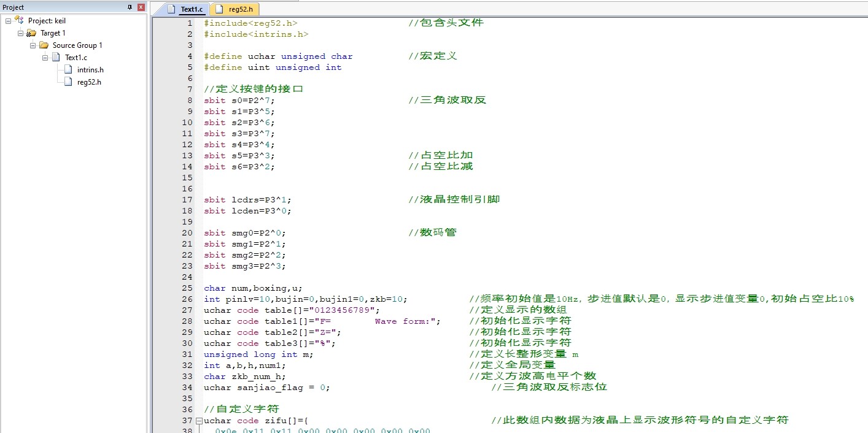
Task: Click the 'char zkb_num_h;' declaration
Action: click(x=245, y=377)
